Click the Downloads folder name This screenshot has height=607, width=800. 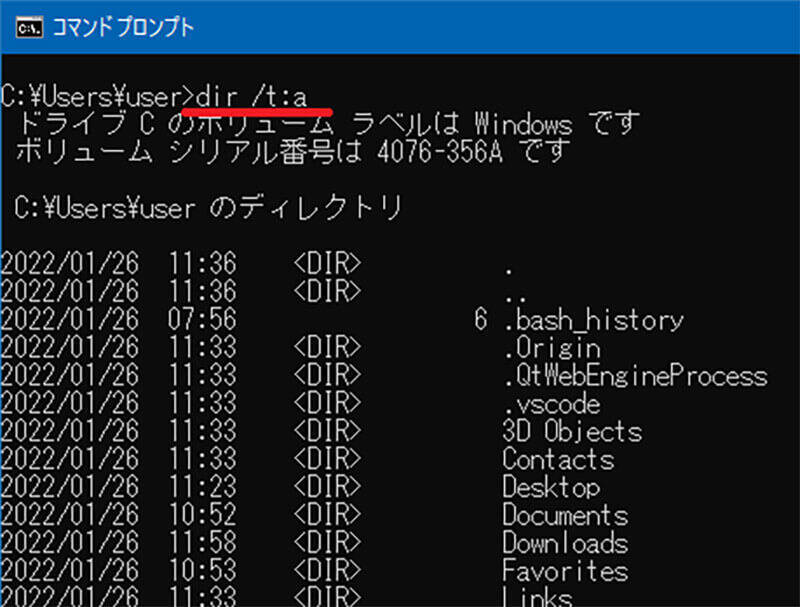coord(564,544)
